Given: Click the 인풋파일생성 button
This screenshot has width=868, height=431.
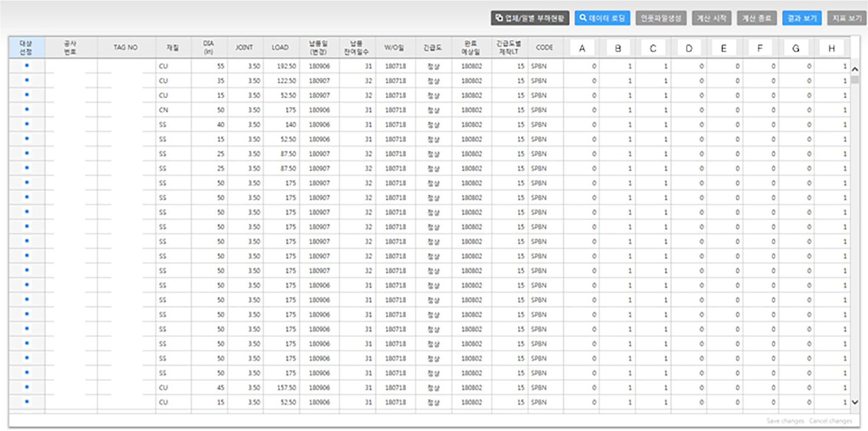Looking at the screenshot, I should point(661,18).
